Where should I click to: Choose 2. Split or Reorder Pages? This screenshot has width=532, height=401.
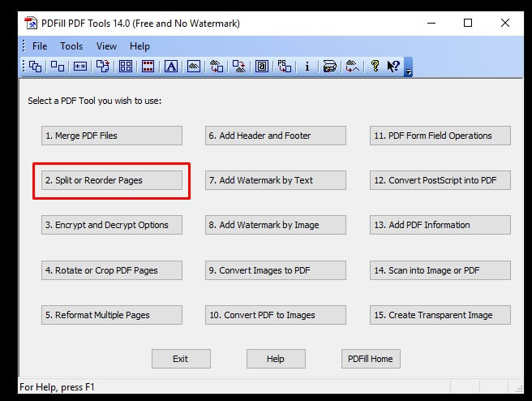point(112,180)
